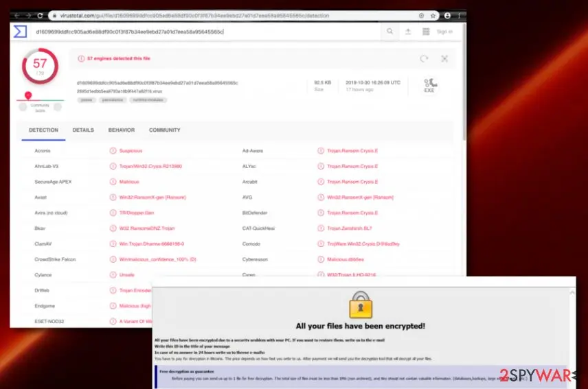This screenshot has width=588, height=389.
Task: Switch to the BEHAVIOR tab
Action: click(x=122, y=130)
